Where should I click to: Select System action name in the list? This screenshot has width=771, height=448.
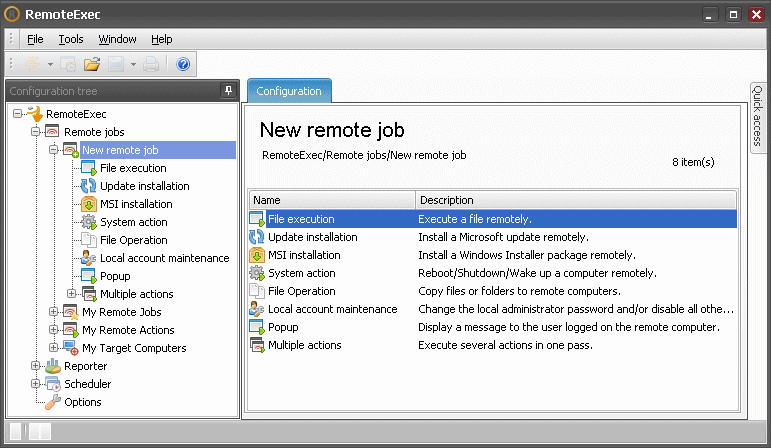click(x=302, y=273)
